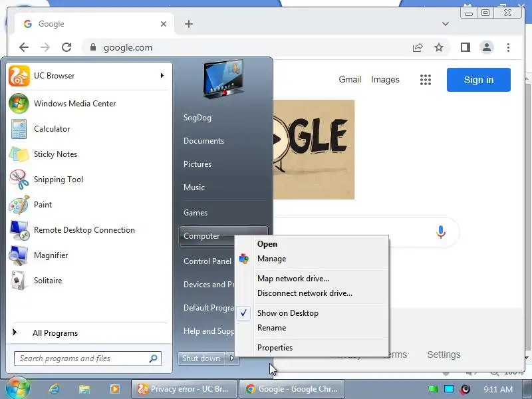Screen dimensions: 532x399
Task: View site information lock icon
Action: pos(93,47)
